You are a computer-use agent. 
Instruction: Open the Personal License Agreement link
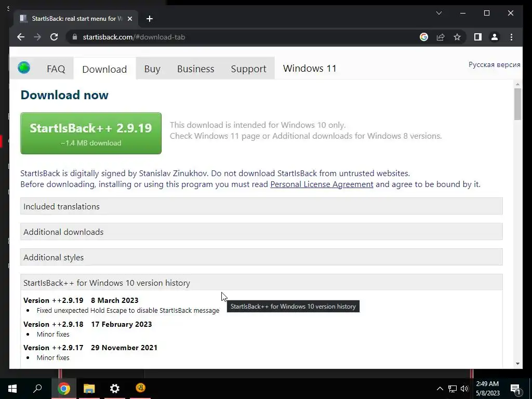pos(322,184)
